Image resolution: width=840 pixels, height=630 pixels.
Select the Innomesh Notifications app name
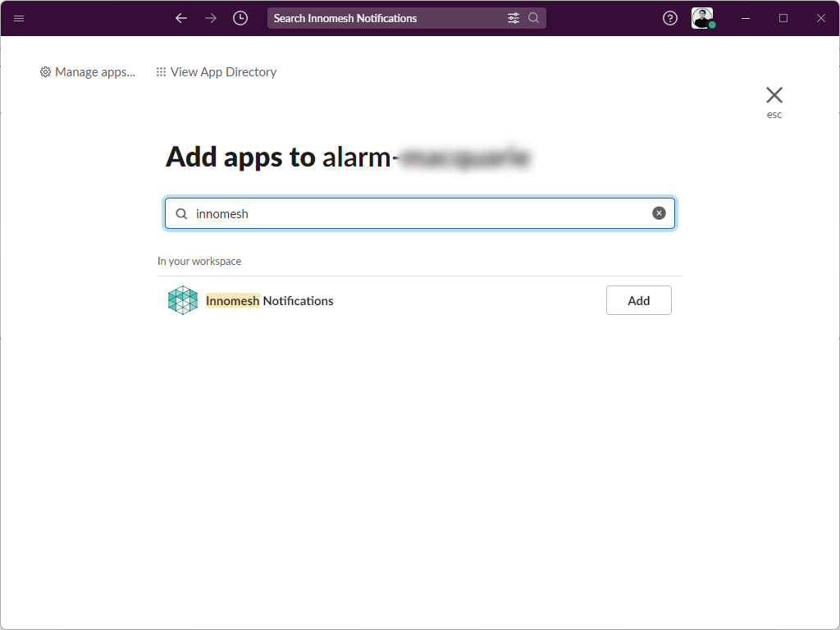(269, 300)
